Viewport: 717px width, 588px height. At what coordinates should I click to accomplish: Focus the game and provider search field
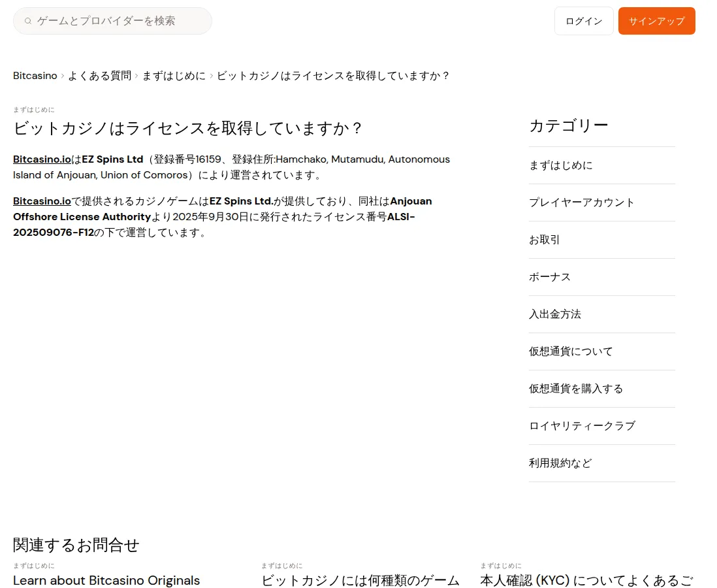pyautogui.click(x=112, y=21)
